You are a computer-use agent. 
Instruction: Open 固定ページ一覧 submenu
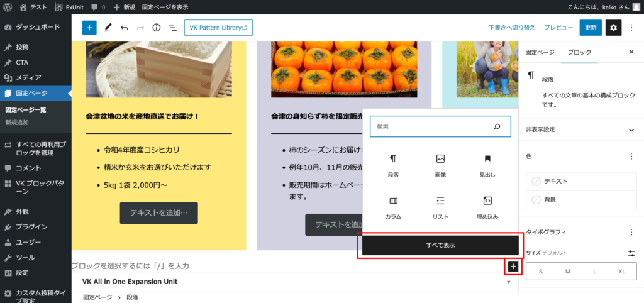[x=25, y=110]
